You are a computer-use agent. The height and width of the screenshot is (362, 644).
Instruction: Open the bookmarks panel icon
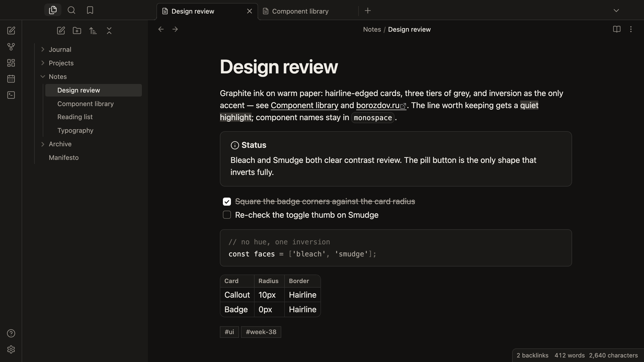[x=90, y=10]
